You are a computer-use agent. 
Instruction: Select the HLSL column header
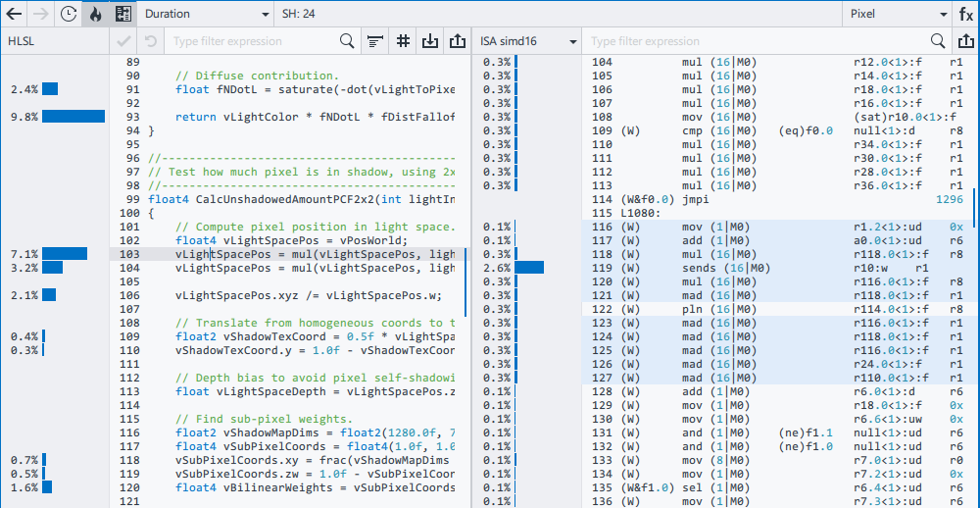click(21, 41)
